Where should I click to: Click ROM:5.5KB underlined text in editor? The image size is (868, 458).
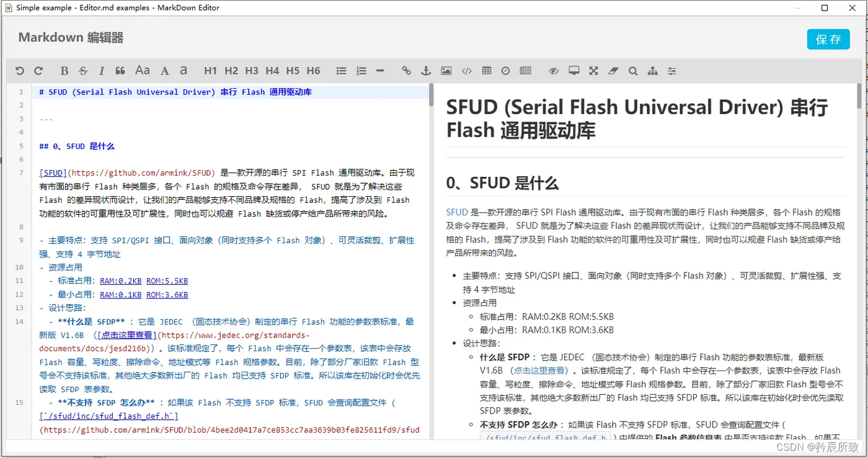point(167,281)
